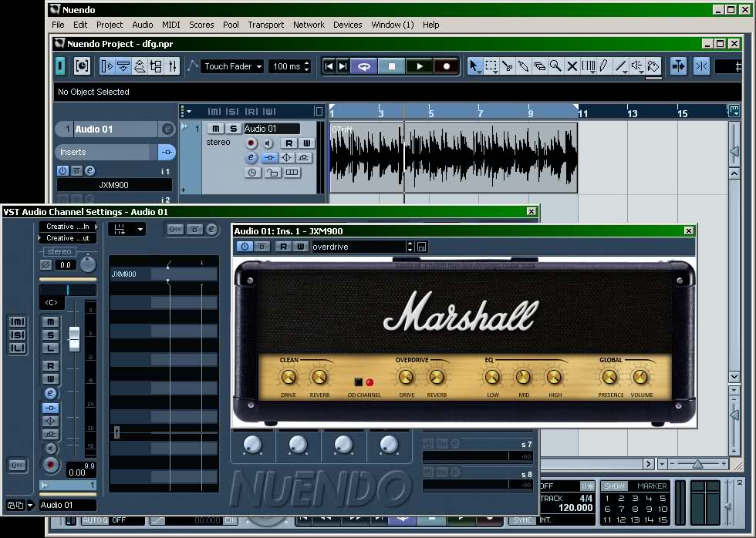Open the Creative output routing dropdown

(68, 238)
